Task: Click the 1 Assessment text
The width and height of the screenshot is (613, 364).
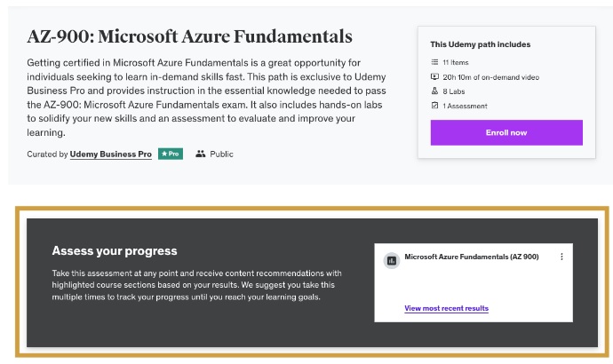Action: (x=465, y=106)
